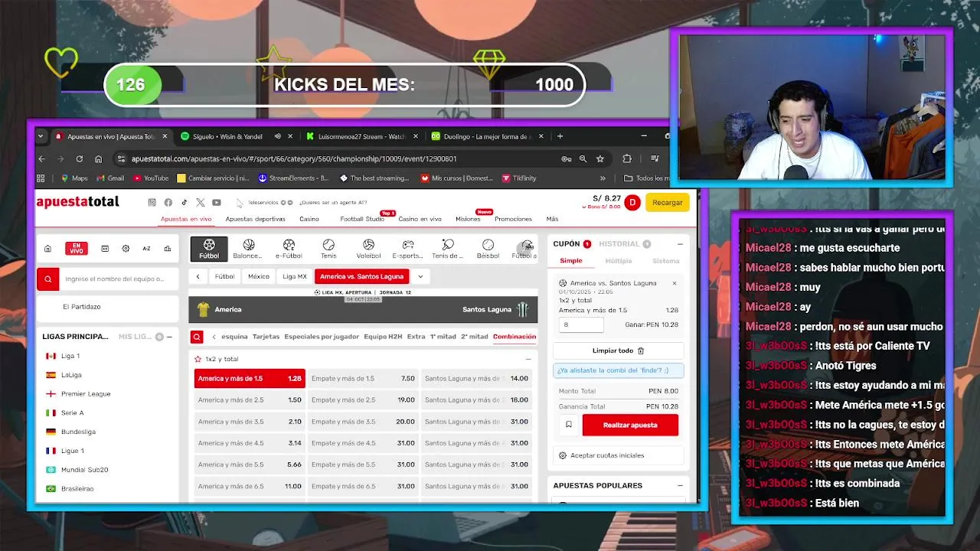
Task: Click the combi del finde promo link
Action: point(619,370)
